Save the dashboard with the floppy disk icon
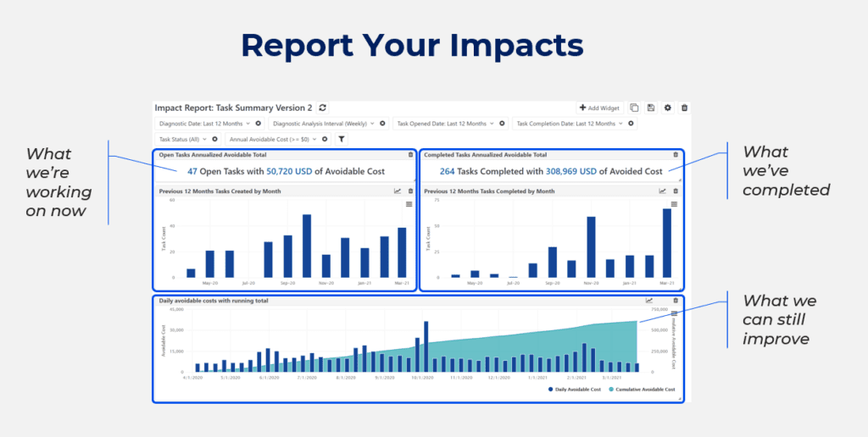The width and height of the screenshot is (868, 437). tap(650, 108)
